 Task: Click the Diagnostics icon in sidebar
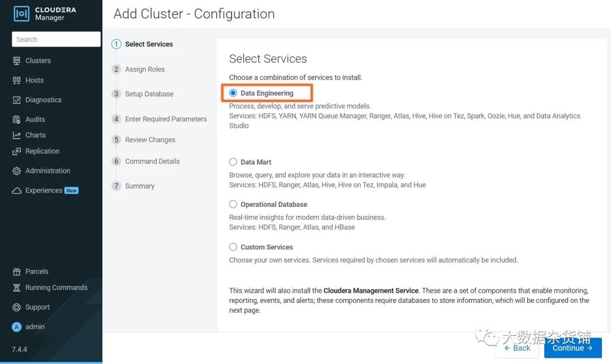[16, 100]
